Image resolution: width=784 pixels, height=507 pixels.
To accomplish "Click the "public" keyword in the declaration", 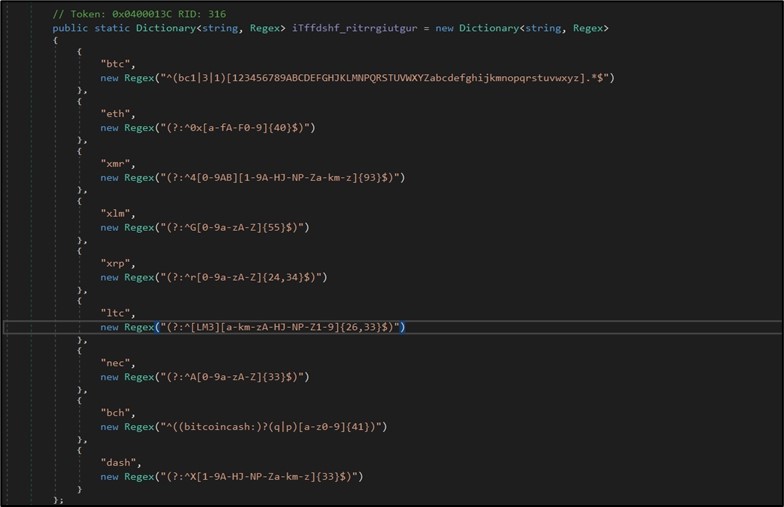I will [x=69, y=28].
